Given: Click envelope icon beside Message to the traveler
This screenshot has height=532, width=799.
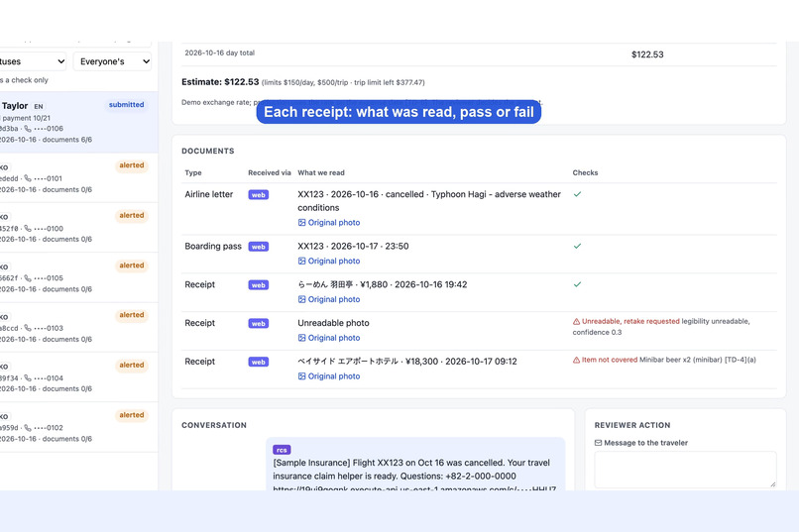Looking at the screenshot, I should (598, 443).
